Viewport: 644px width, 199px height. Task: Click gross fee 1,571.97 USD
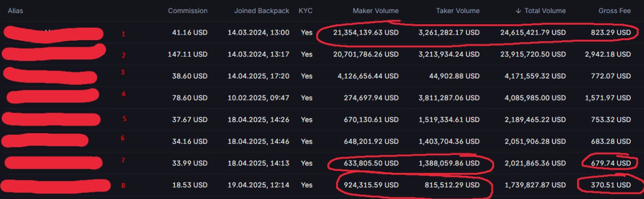click(608, 98)
